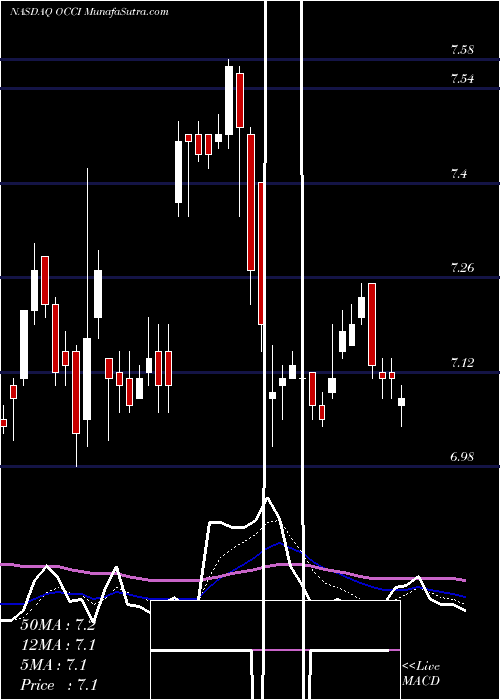Click the <<Live MACD label

(421, 673)
